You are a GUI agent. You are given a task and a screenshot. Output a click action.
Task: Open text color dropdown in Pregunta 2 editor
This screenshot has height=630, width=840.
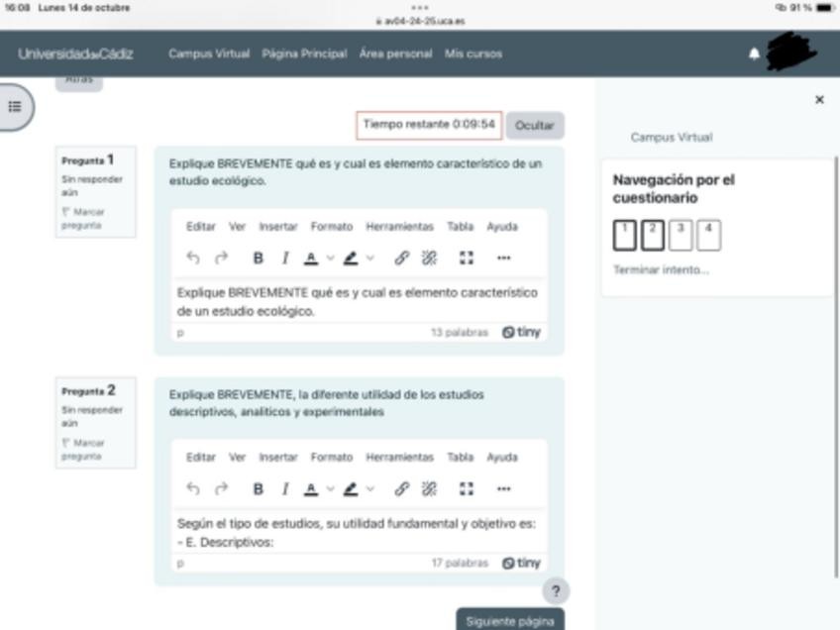click(x=331, y=488)
